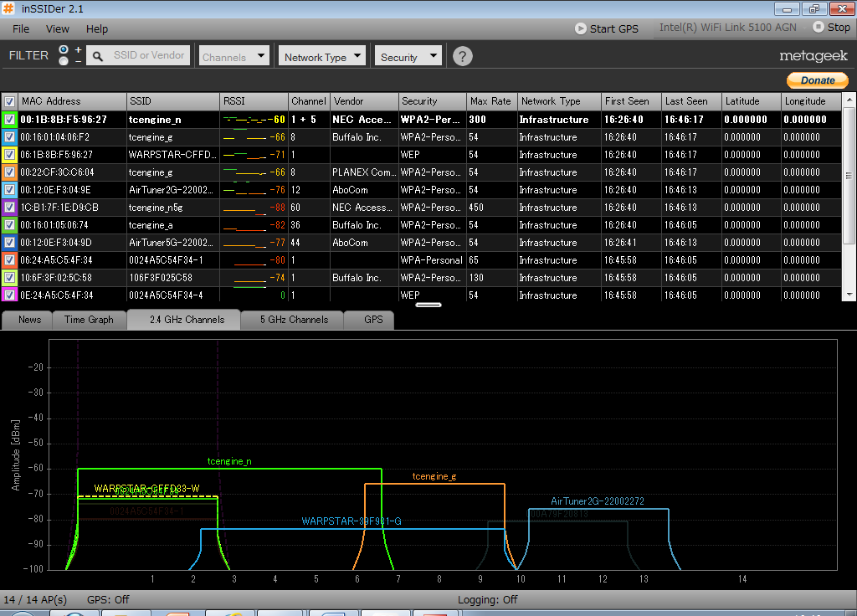Image resolution: width=857 pixels, height=616 pixels.
Task: Open the filter help question mark icon
Action: pyautogui.click(x=462, y=56)
